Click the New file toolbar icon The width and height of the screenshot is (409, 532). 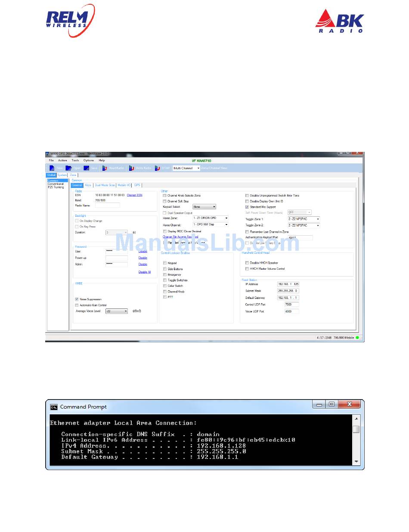tap(51, 168)
